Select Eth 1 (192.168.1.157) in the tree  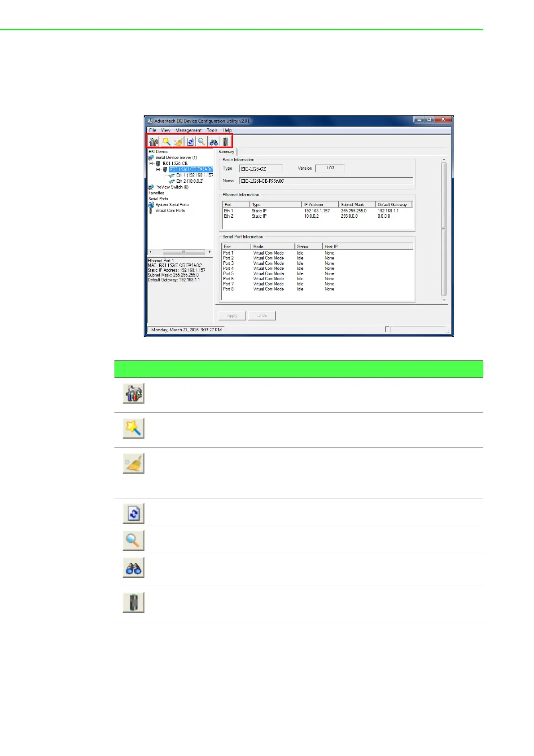click(195, 175)
